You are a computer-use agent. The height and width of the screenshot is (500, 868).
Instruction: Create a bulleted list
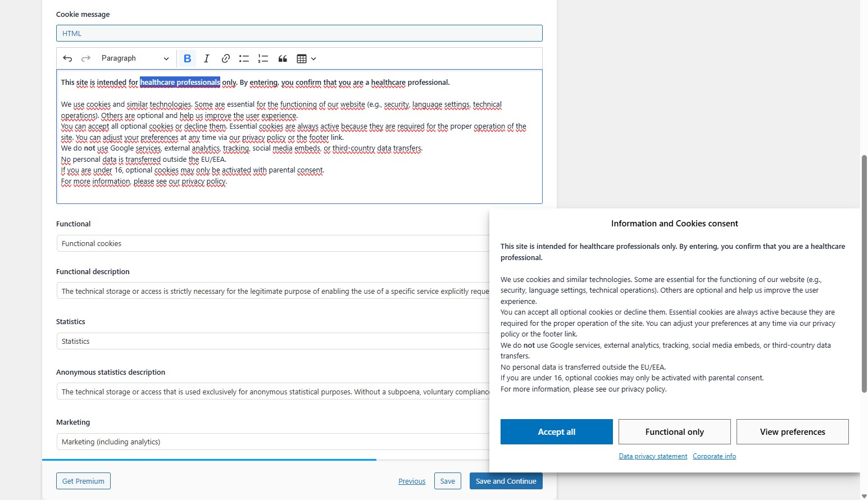(x=244, y=58)
